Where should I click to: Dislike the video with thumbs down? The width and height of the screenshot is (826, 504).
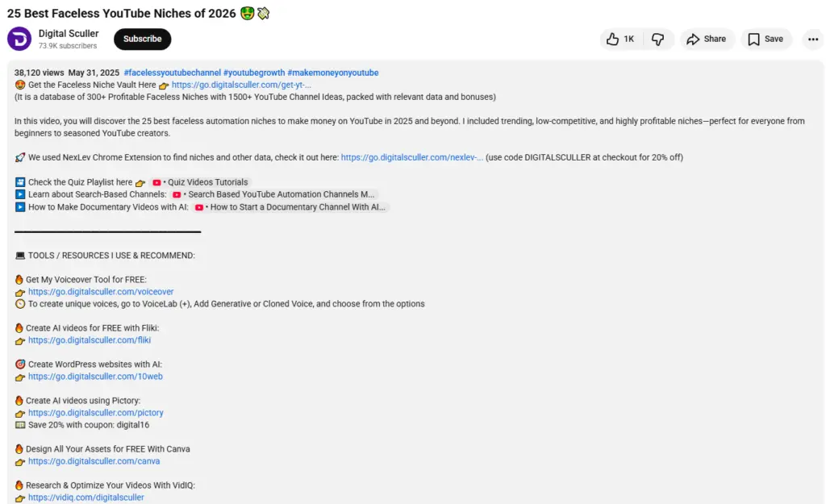[x=658, y=39]
